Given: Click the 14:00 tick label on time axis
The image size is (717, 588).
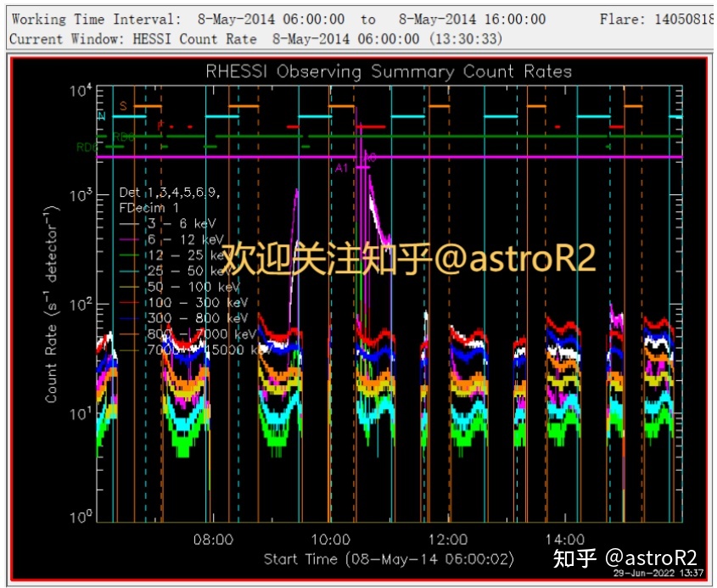Looking at the screenshot, I should click(x=564, y=540).
